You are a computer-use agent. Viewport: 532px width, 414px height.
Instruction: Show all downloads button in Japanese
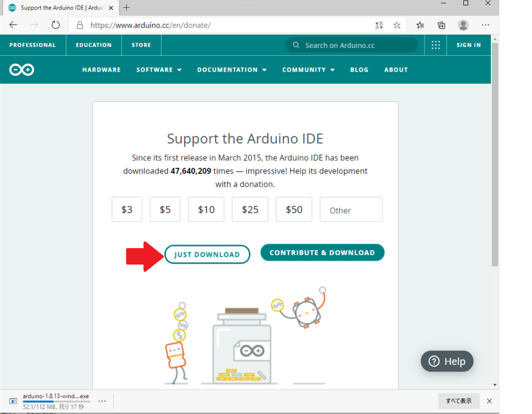point(459,401)
